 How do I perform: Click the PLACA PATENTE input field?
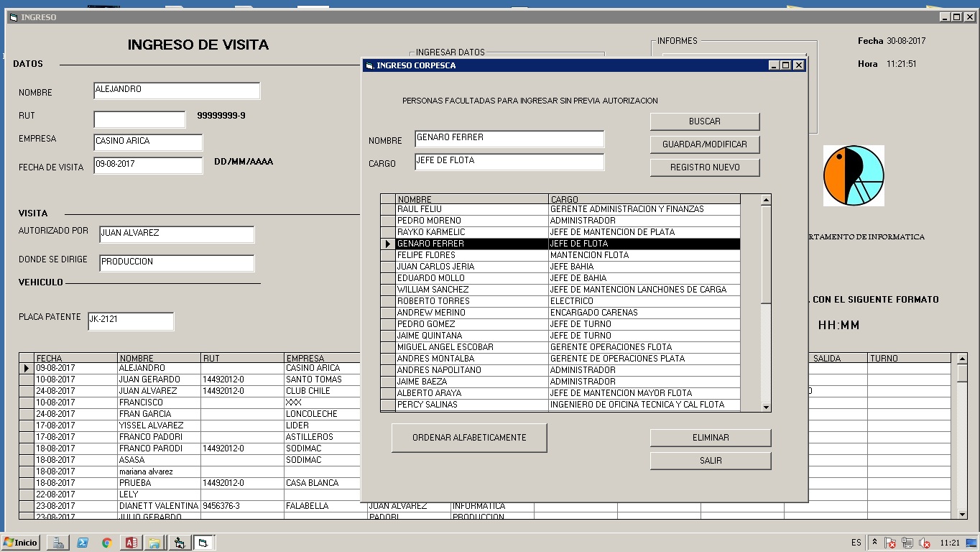pos(131,321)
